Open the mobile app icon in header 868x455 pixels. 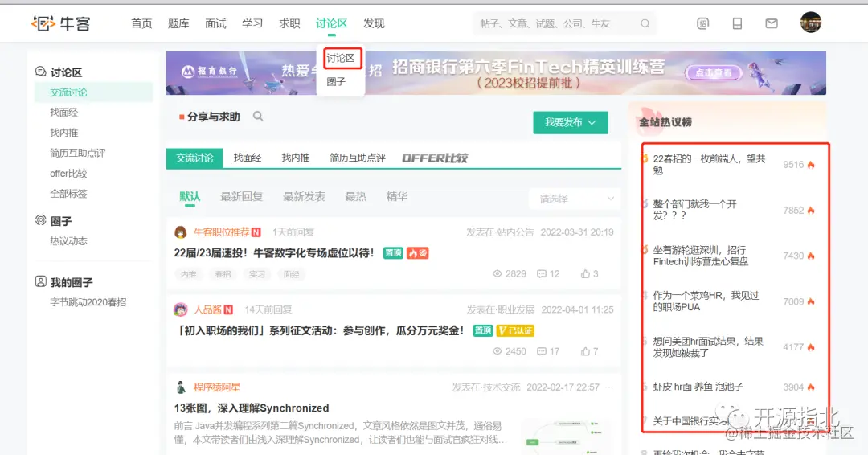737,23
